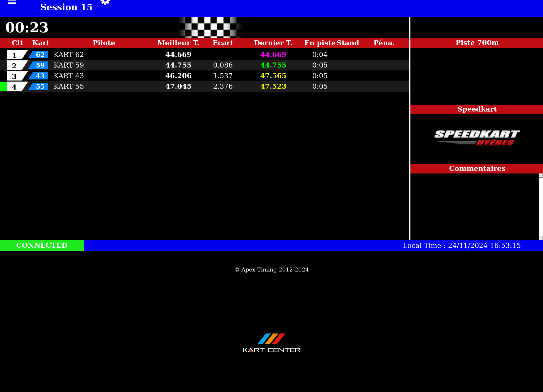Image resolution: width=543 pixels, height=392 pixels.
Task: Click the Speedkart Hyères logo
Action: click(x=477, y=137)
